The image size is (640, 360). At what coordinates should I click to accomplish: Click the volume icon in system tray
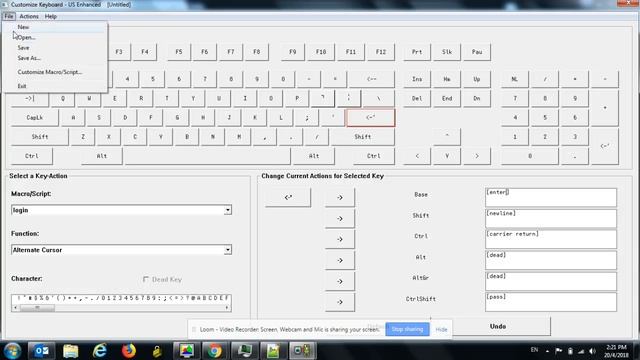[x=592, y=351]
